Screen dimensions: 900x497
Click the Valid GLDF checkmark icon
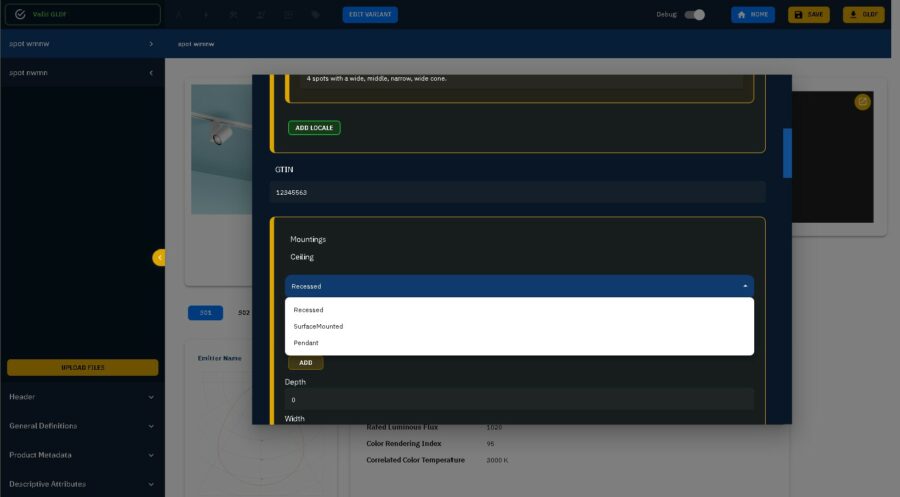(x=20, y=15)
